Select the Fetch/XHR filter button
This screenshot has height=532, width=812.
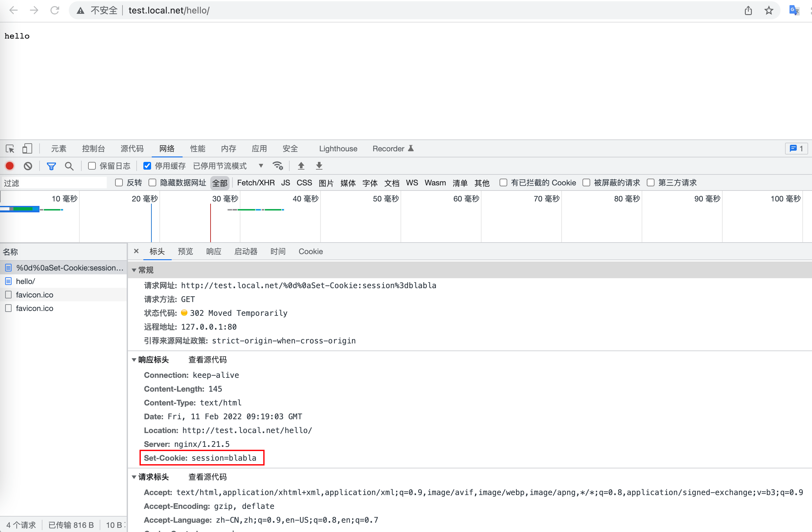tap(256, 183)
